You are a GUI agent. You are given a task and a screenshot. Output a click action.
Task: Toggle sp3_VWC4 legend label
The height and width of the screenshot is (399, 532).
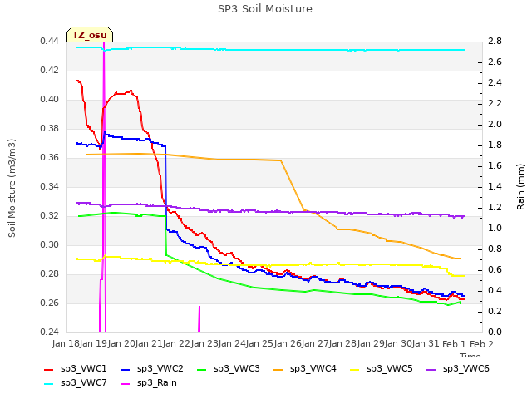point(313,368)
